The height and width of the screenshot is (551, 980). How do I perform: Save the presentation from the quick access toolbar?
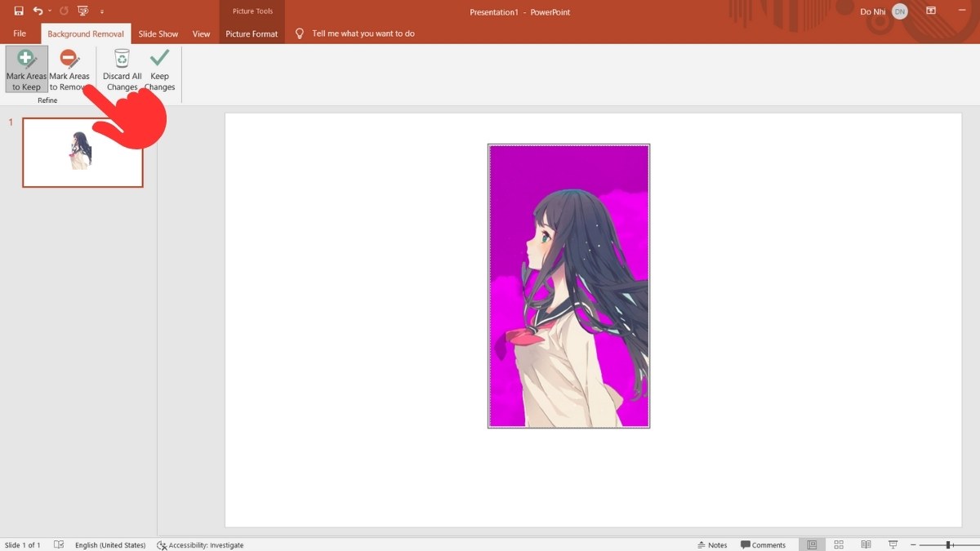19,11
